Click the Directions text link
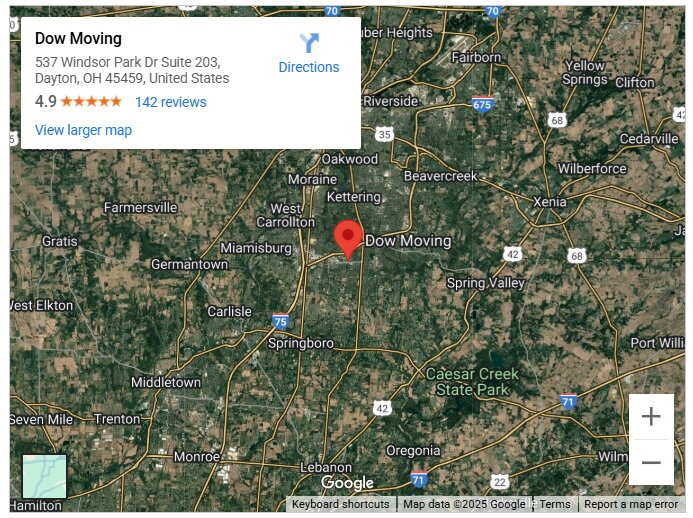 [309, 67]
